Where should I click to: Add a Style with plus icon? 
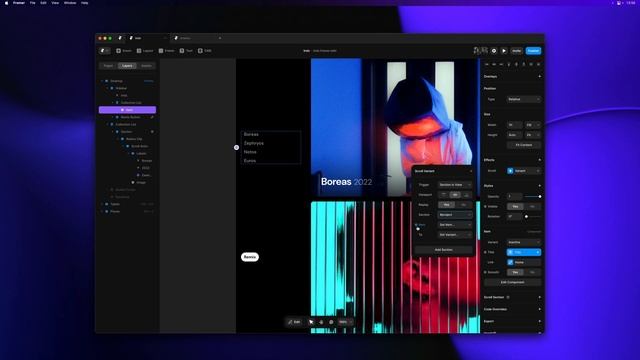pyautogui.click(x=540, y=186)
